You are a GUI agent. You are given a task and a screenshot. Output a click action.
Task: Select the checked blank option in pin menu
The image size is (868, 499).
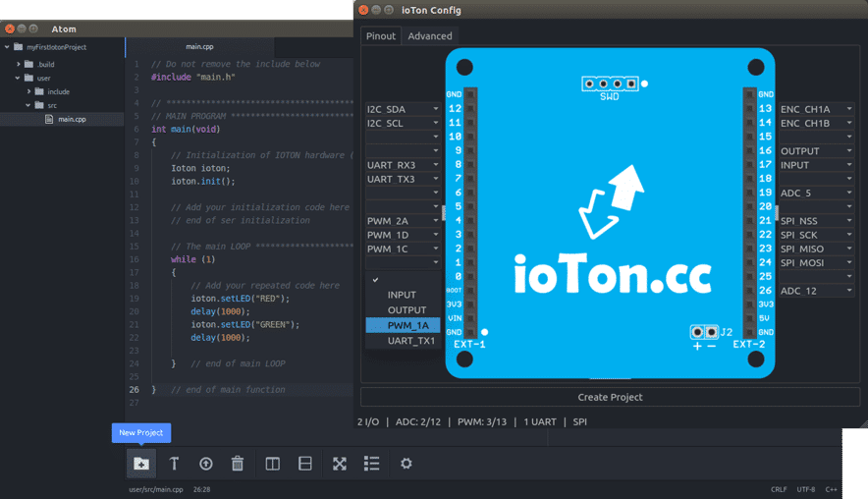pyautogui.click(x=403, y=280)
